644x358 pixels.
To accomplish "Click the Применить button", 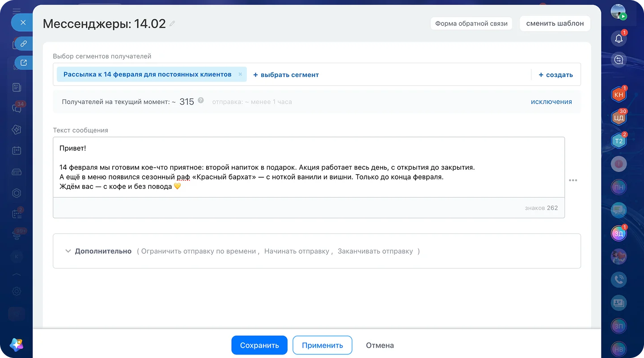I will (322, 345).
